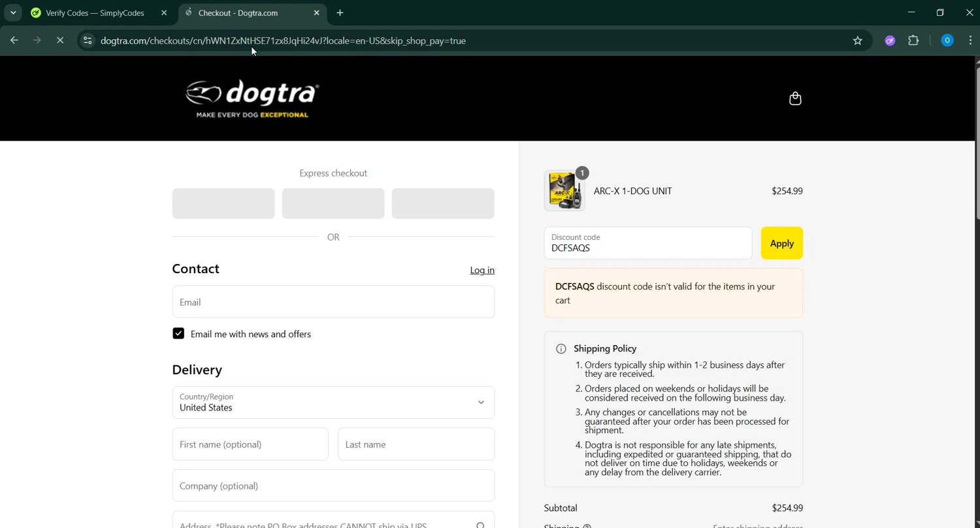The image size is (980, 528).
Task: Bookmark this page with the star icon
Action: point(858,41)
